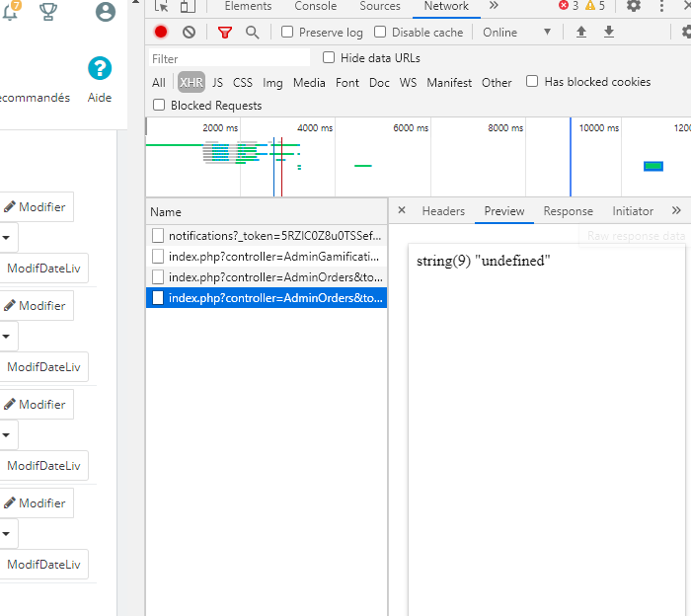Switch to the Elements tab

(x=248, y=6)
